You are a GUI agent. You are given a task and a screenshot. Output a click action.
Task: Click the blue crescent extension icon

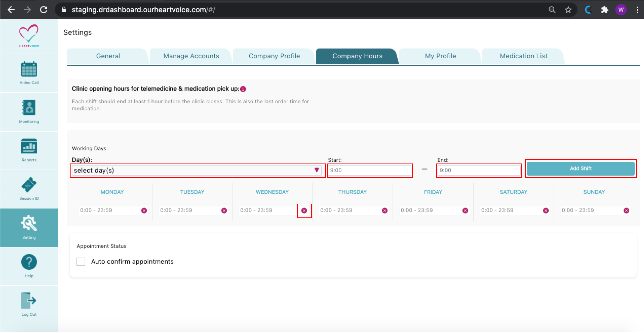588,10
